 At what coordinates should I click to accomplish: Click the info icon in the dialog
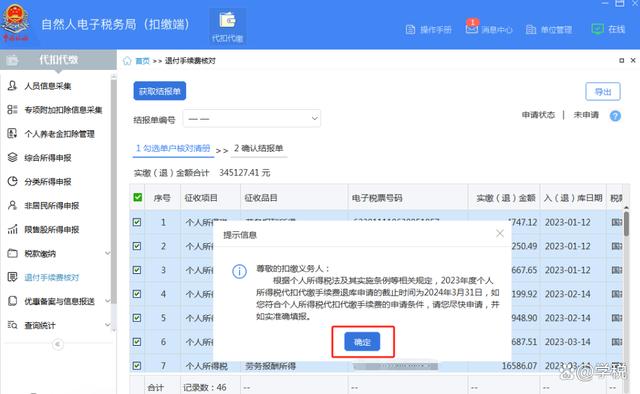click(x=239, y=272)
